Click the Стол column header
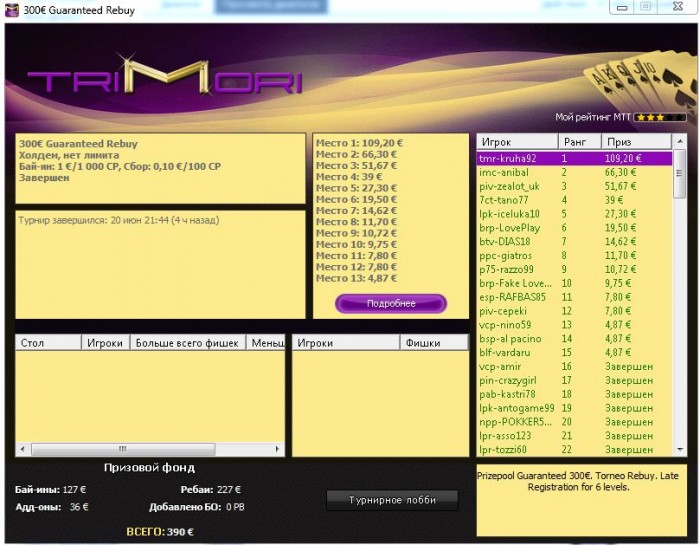The height and width of the screenshot is (545, 700). coord(49,343)
